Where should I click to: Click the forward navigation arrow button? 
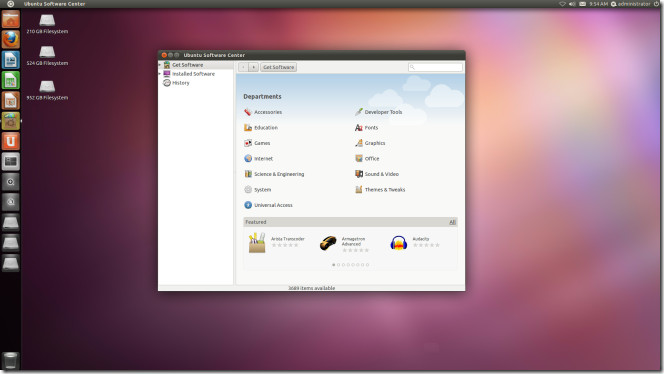point(253,67)
